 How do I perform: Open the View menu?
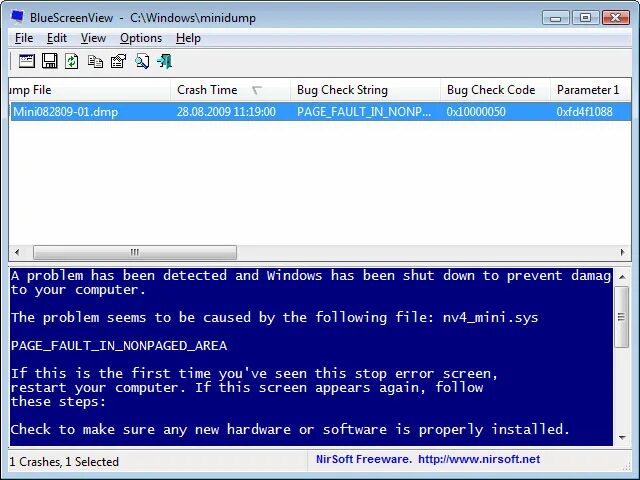pos(93,38)
